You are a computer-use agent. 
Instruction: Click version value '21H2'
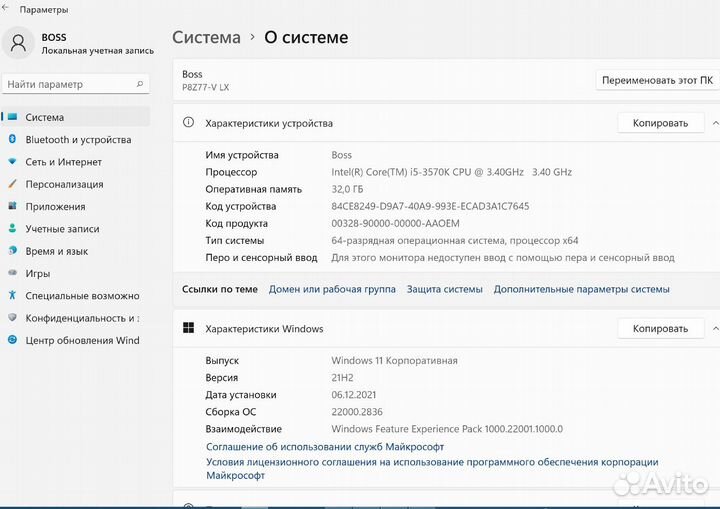pyautogui.click(x=342, y=378)
